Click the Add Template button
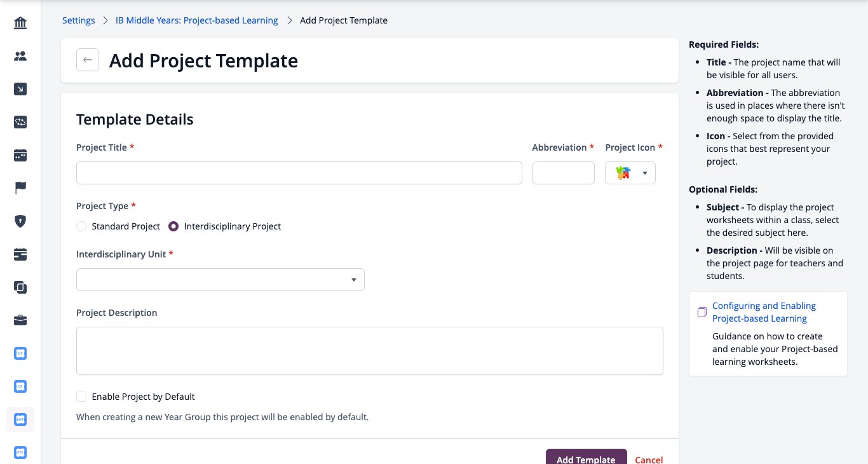The image size is (868, 464). tap(586, 457)
